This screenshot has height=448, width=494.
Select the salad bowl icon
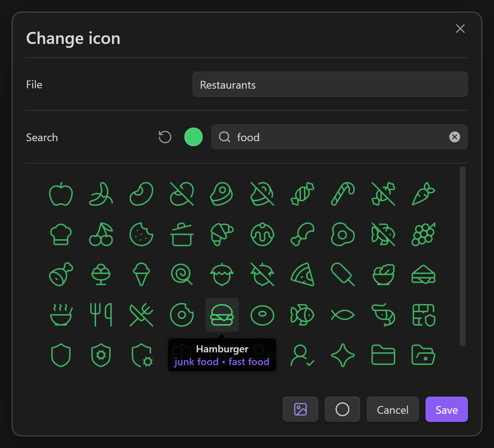coord(383,275)
